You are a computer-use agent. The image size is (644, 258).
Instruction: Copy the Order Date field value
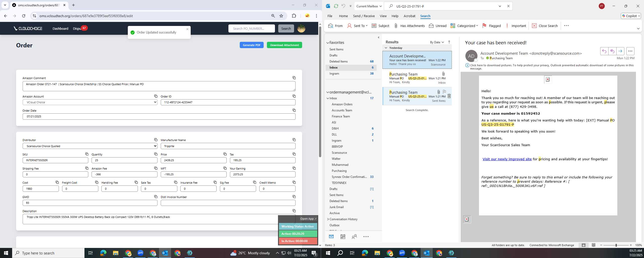[x=294, y=110]
